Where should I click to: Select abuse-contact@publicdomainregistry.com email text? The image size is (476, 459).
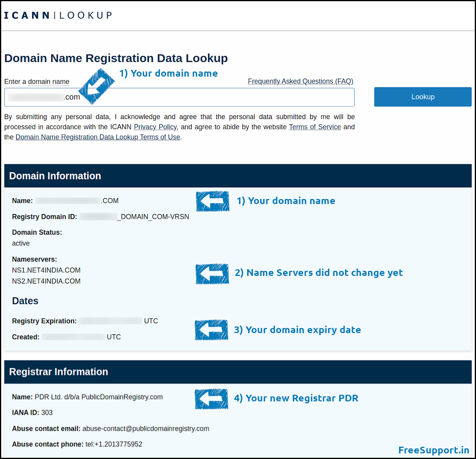coord(146,429)
